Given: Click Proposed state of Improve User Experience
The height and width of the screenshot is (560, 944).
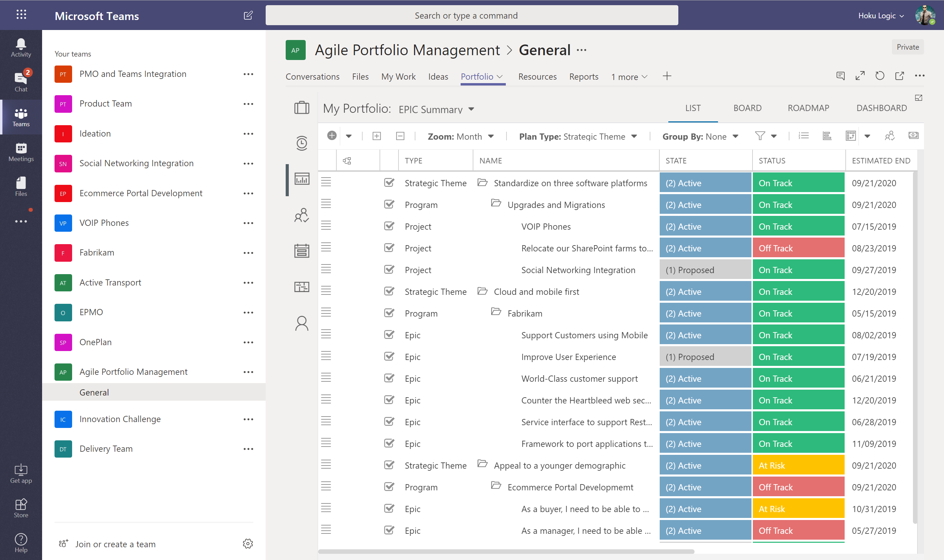Looking at the screenshot, I should point(705,357).
